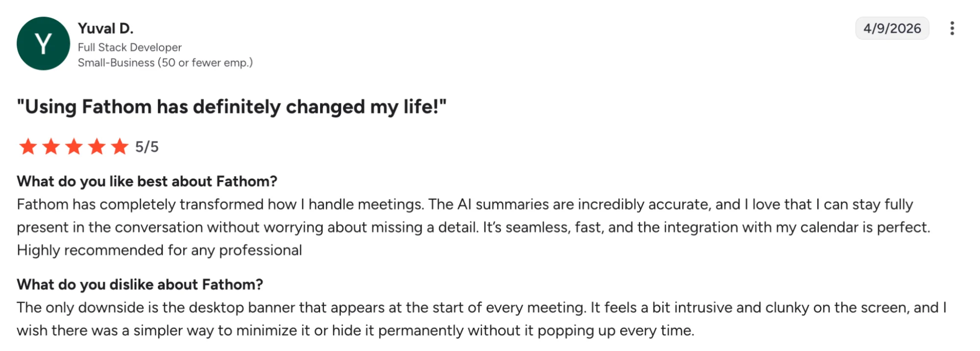
Task: Click the Small-Business company size label
Action: pyautogui.click(x=165, y=63)
